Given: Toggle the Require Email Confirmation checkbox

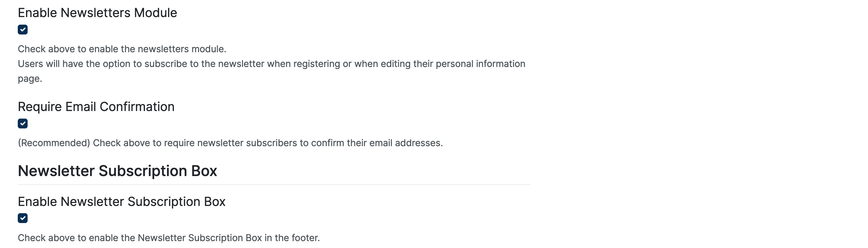Looking at the screenshot, I should [x=23, y=124].
